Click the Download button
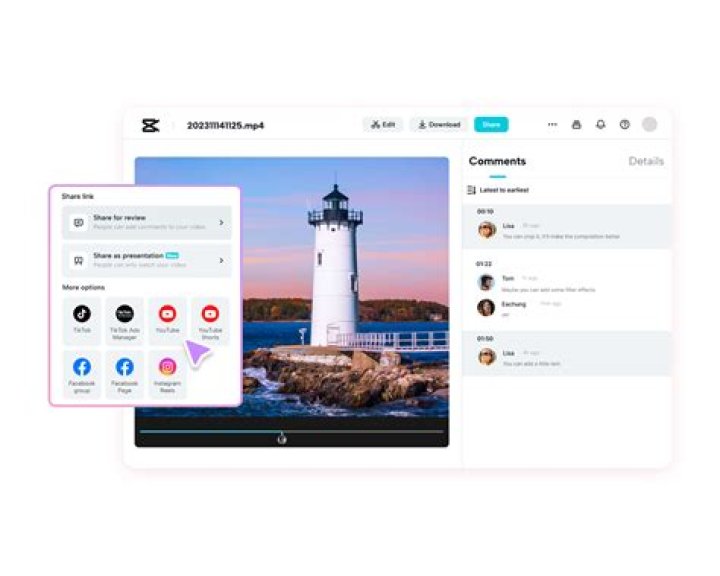The height and width of the screenshot is (576, 720). (439, 124)
